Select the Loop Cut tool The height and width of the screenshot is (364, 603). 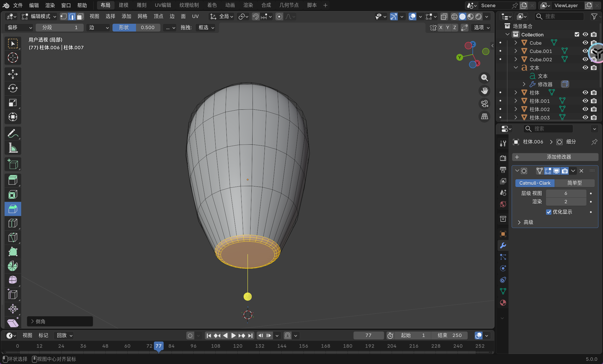tap(13, 223)
